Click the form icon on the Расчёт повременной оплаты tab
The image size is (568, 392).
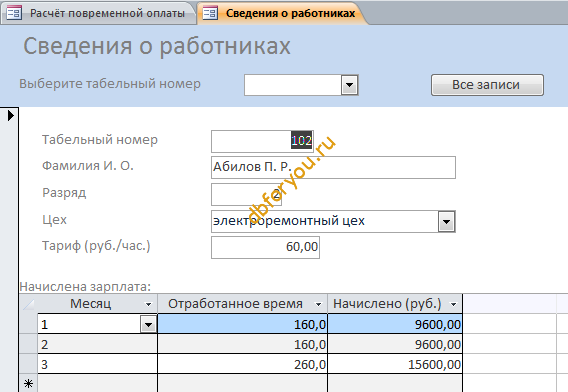click(x=14, y=13)
